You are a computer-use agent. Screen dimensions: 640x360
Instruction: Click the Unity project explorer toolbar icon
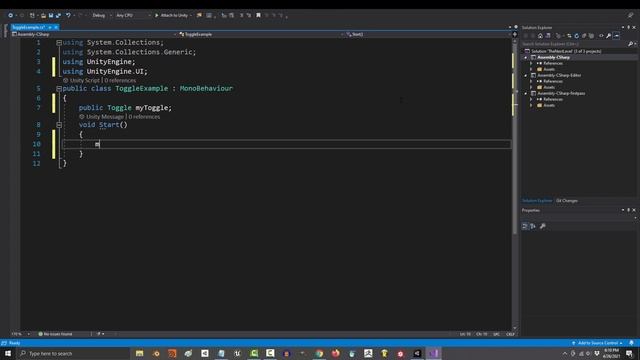click(x=199, y=16)
